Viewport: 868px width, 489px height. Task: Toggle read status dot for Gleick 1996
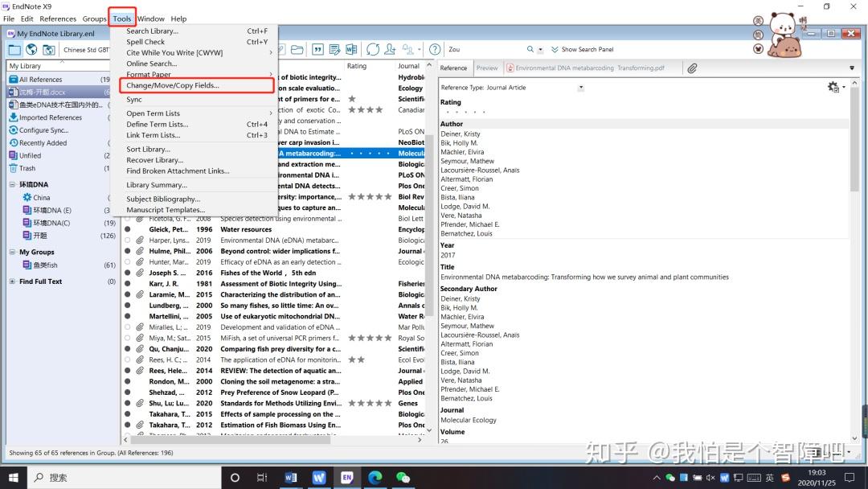tap(127, 229)
